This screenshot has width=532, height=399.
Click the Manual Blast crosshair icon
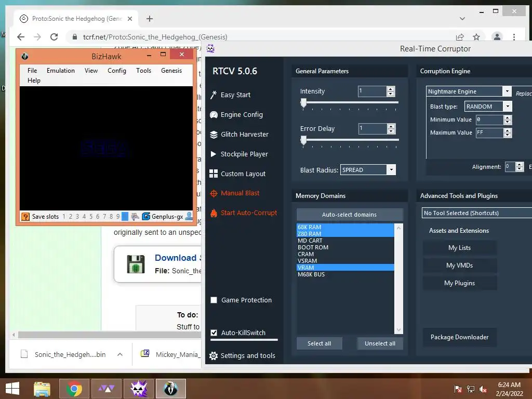pyautogui.click(x=214, y=193)
